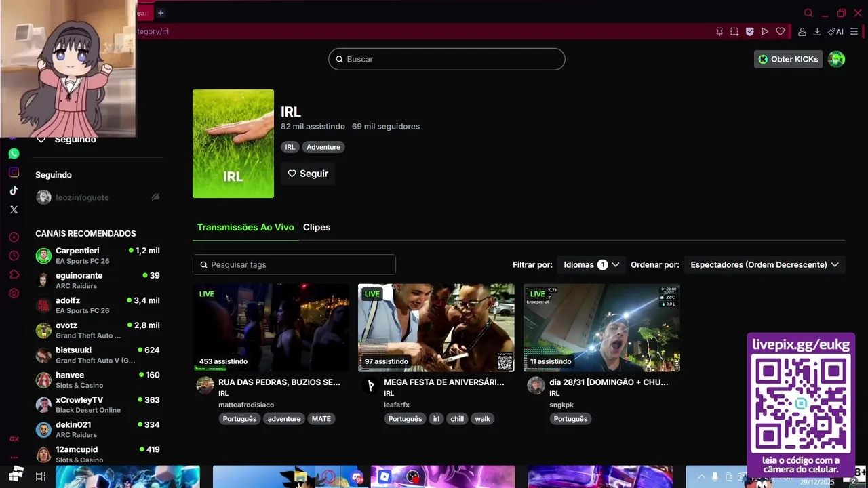Viewport: 868px width, 488px height.
Task: Open the Easy Setup sliders menu
Action: [x=854, y=31]
